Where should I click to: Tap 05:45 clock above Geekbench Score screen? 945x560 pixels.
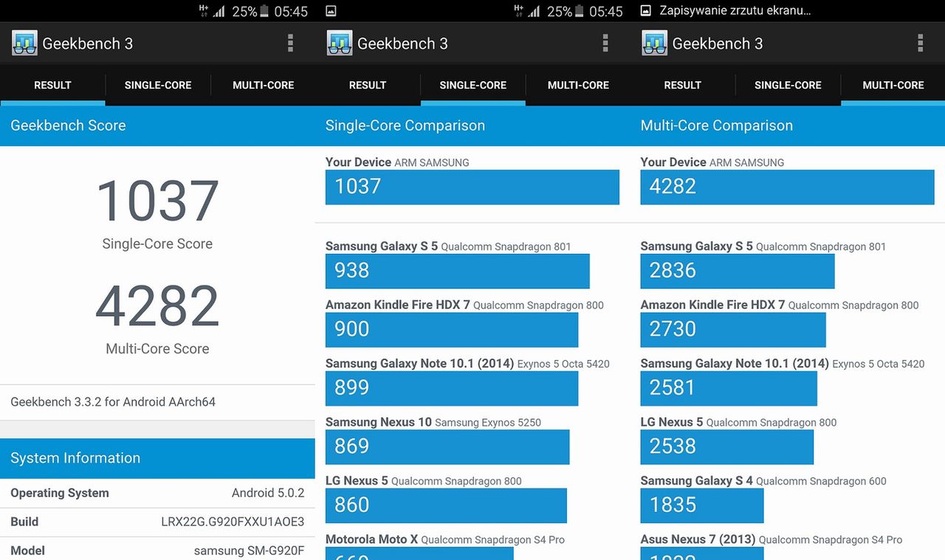coord(291,11)
